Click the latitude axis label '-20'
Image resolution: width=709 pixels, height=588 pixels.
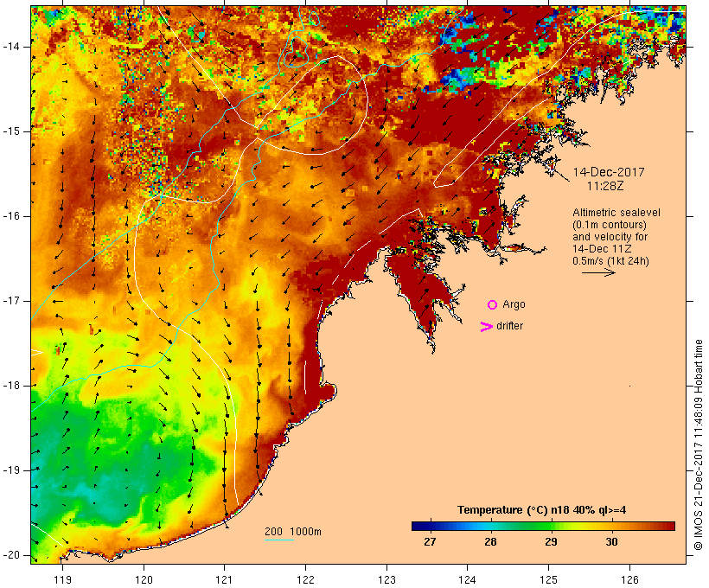(x=11, y=555)
